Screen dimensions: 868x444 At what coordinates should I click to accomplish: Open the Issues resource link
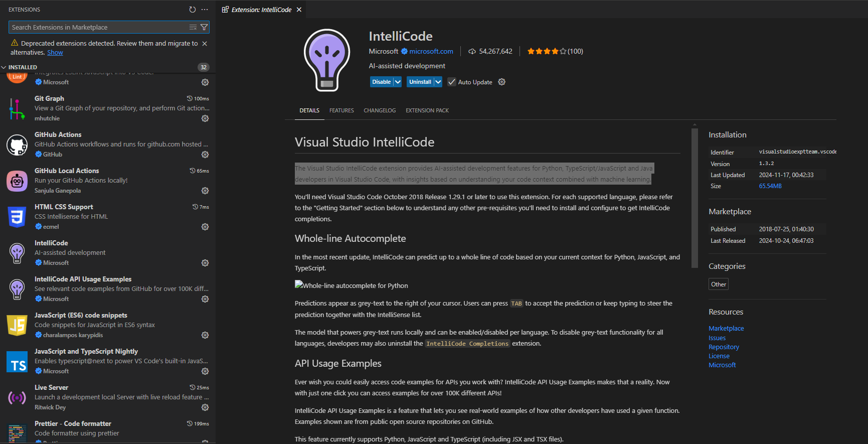coord(717,338)
